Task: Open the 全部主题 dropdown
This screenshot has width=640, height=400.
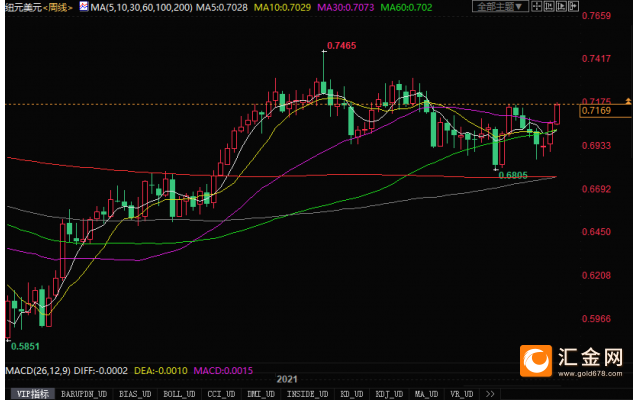Action: point(500,7)
